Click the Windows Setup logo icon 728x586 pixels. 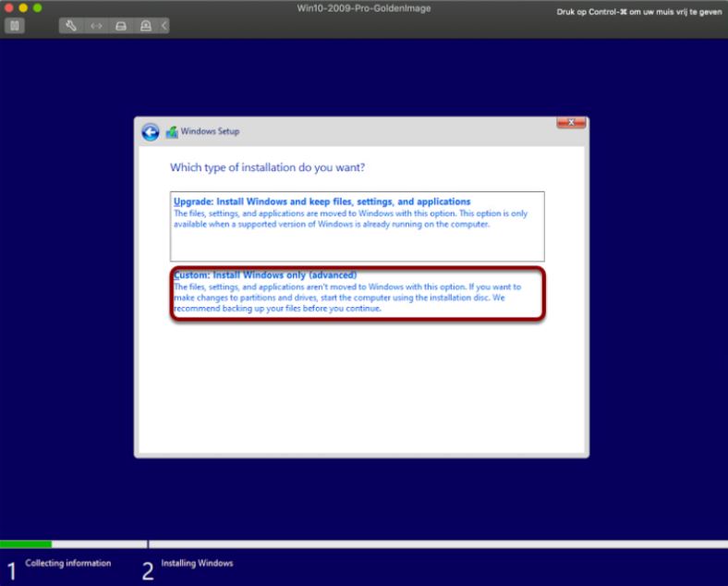click(x=172, y=132)
